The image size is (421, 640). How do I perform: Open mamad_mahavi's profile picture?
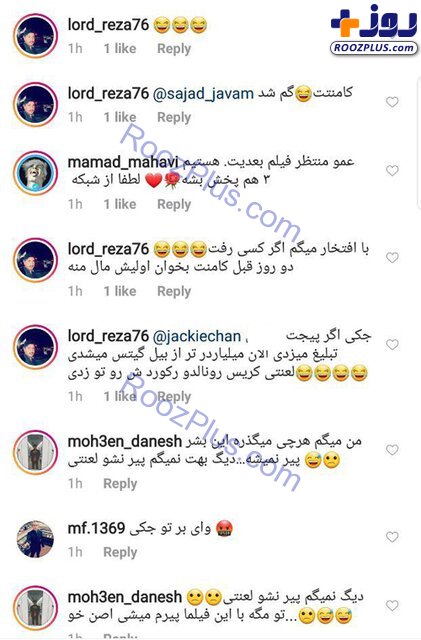tap(36, 173)
